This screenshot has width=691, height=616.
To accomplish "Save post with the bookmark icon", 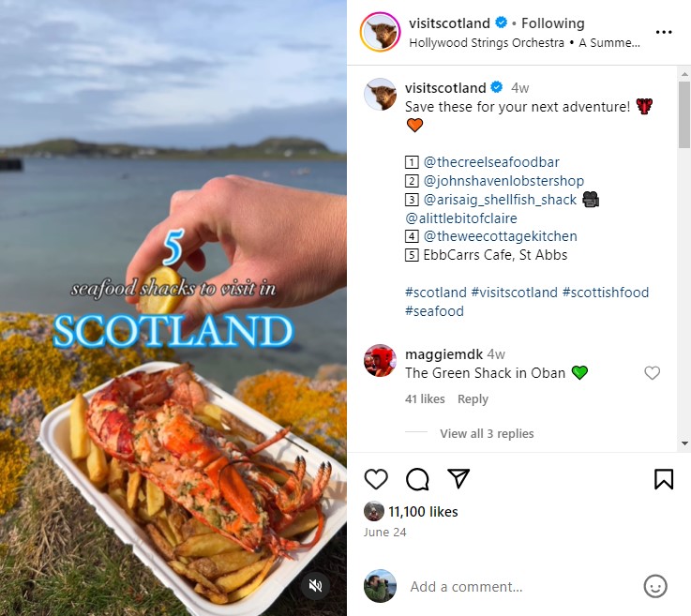I will [664, 479].
